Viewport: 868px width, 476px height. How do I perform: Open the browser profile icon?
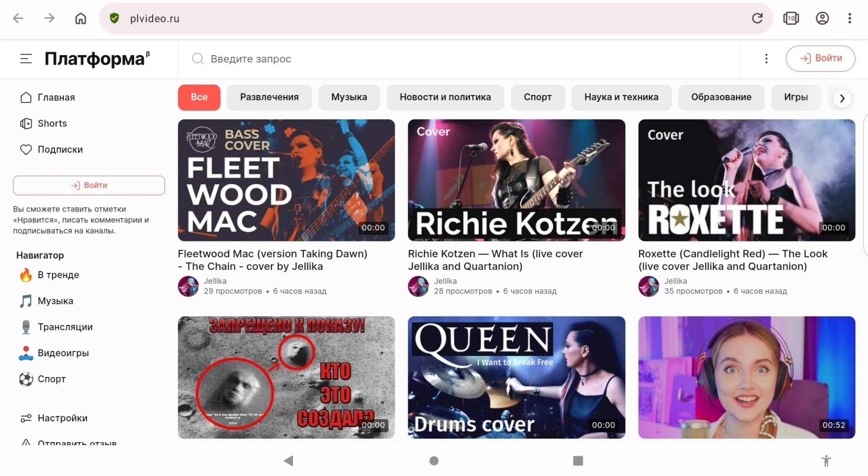821,18
